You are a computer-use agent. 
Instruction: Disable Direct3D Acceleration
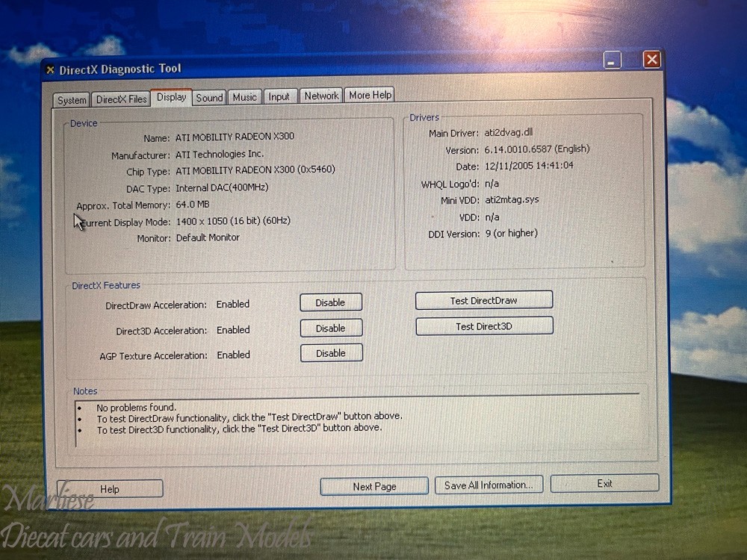331,328
